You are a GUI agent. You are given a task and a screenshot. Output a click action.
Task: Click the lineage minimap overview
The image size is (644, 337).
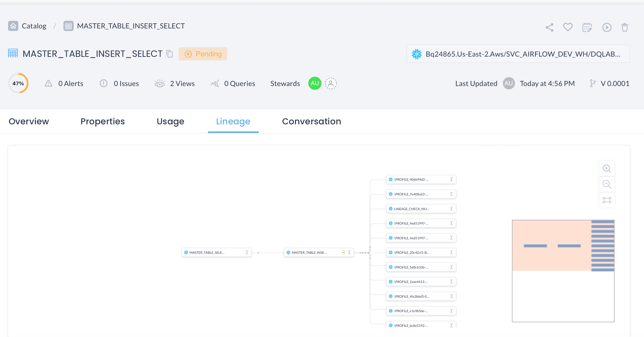pos(563,271)
